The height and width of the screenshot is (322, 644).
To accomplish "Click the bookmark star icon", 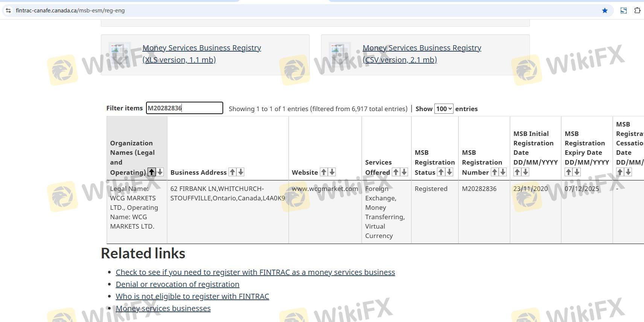I will [605, 11].
